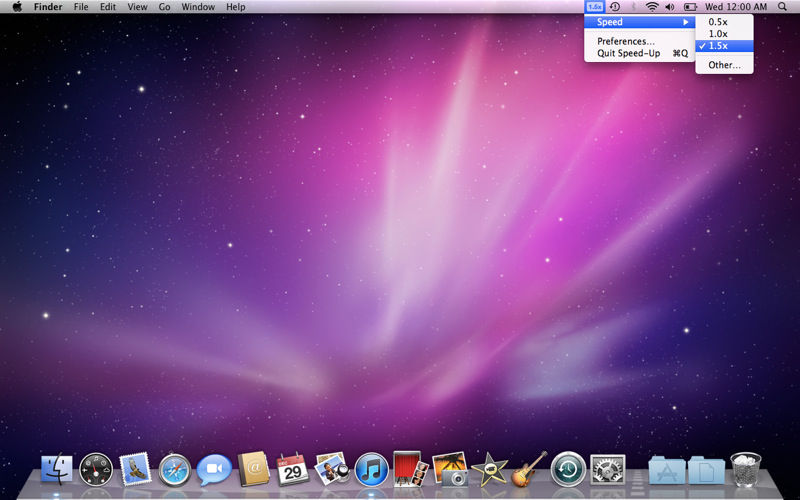
Task: Open iChat speech bubble icon in Dock
Action: point(214,469)
